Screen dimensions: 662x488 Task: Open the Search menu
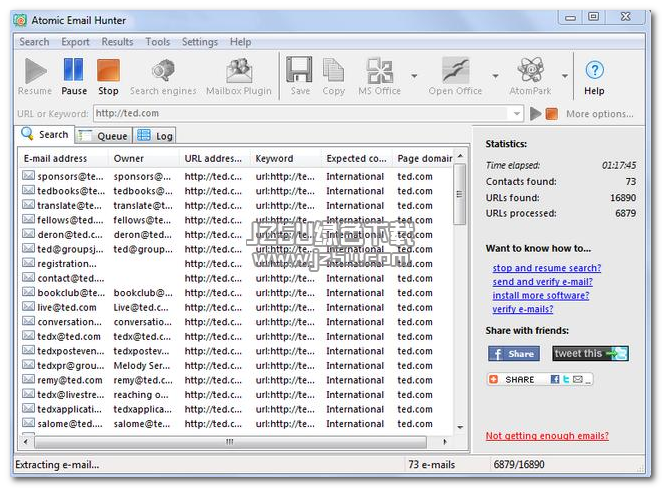click(x=34, y=42)
